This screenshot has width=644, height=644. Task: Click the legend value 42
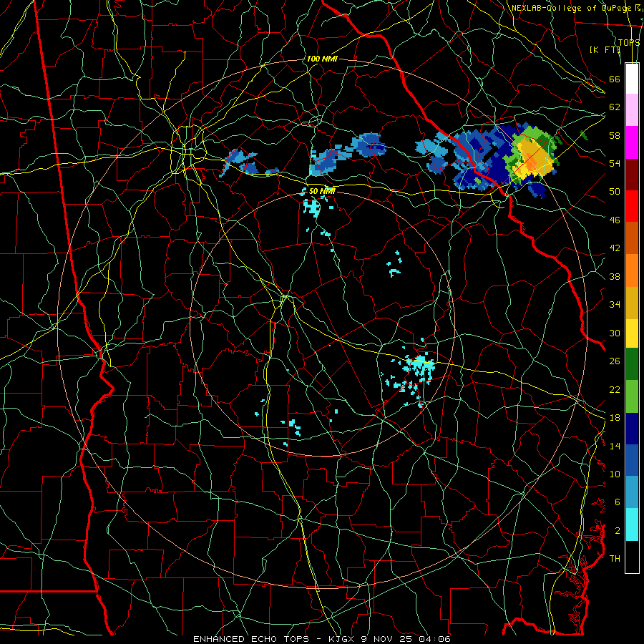coord(615,248)
